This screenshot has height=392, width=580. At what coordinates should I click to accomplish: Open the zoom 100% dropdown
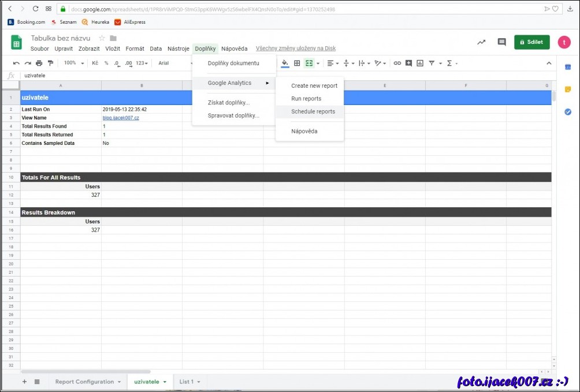74,63
